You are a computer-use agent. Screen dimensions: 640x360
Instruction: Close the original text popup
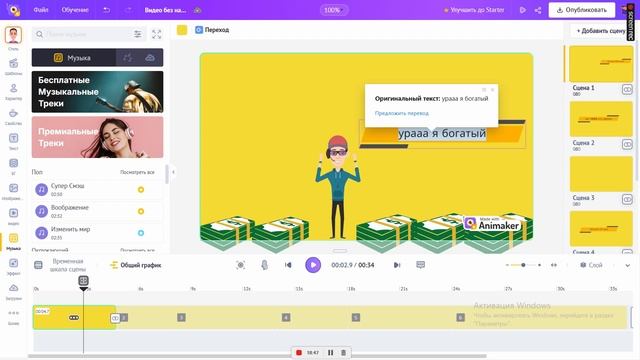click(x=493, y=89)
